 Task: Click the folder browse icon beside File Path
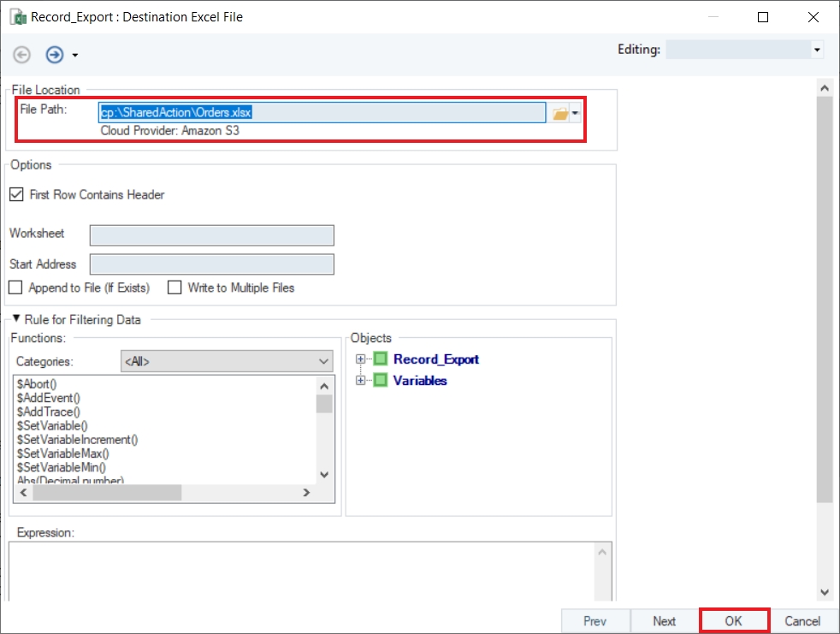point(560,113)
